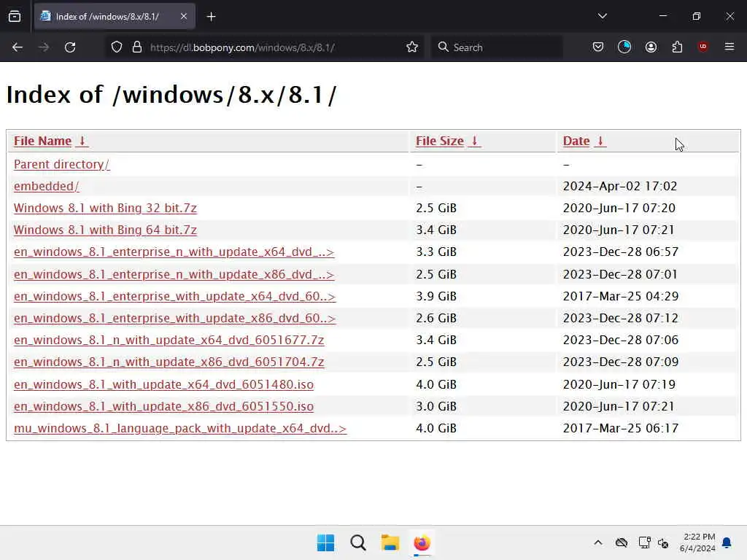Screen dimensions: 747x560
Task: Show hidden system tray icons
Action: pyautogui.click(x=598, y=542)
